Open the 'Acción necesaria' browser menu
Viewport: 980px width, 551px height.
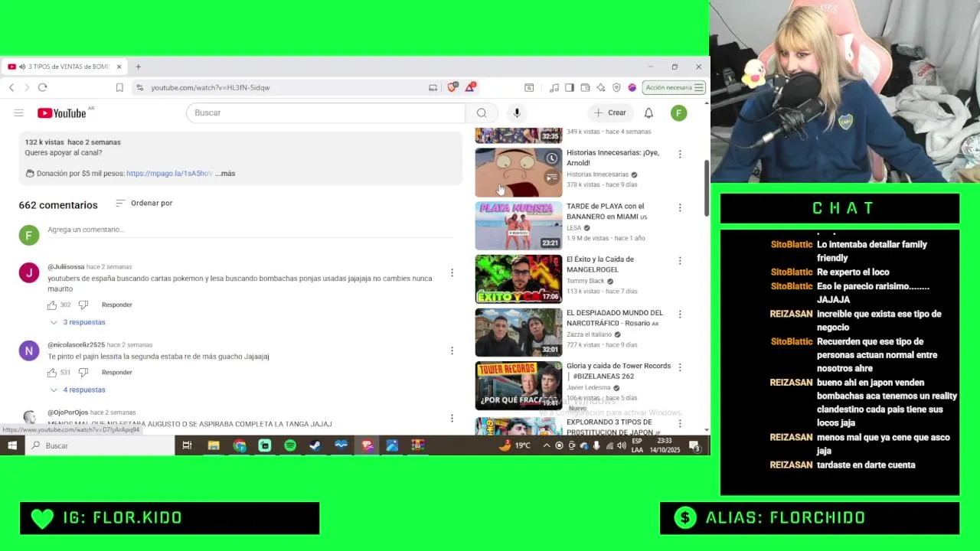point(674,87)
